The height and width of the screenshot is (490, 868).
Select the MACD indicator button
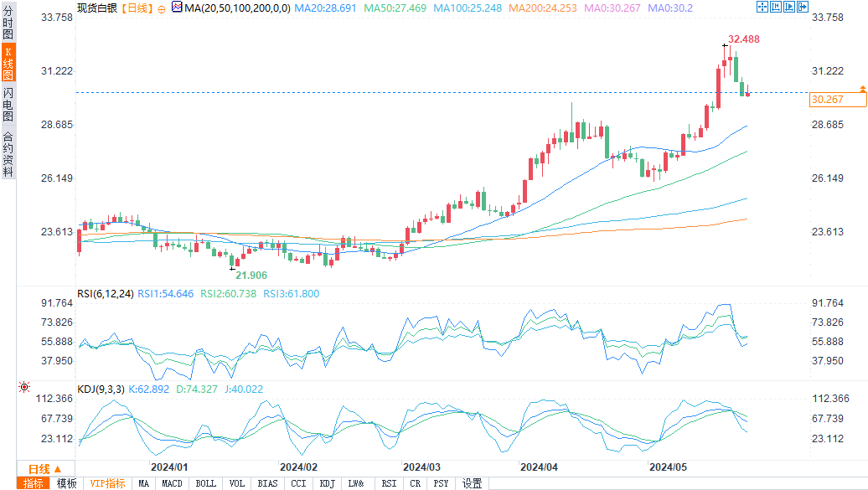point(172,483)
